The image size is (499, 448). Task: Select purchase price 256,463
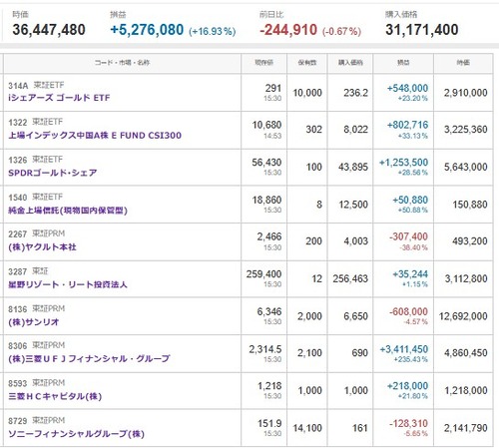click(x=350, y=278)
